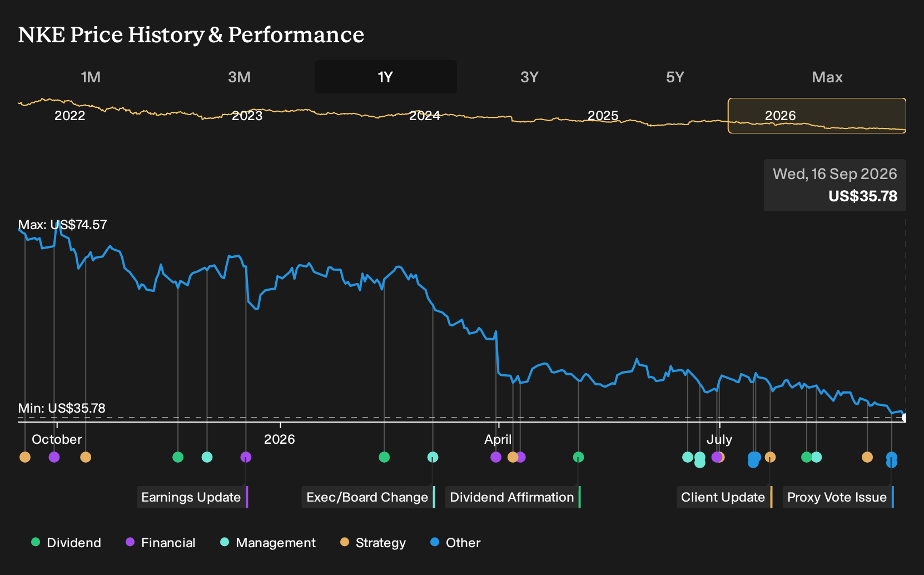Click the July axis label
The height and width of the screenshot is (575, 924).
(719, 439)
